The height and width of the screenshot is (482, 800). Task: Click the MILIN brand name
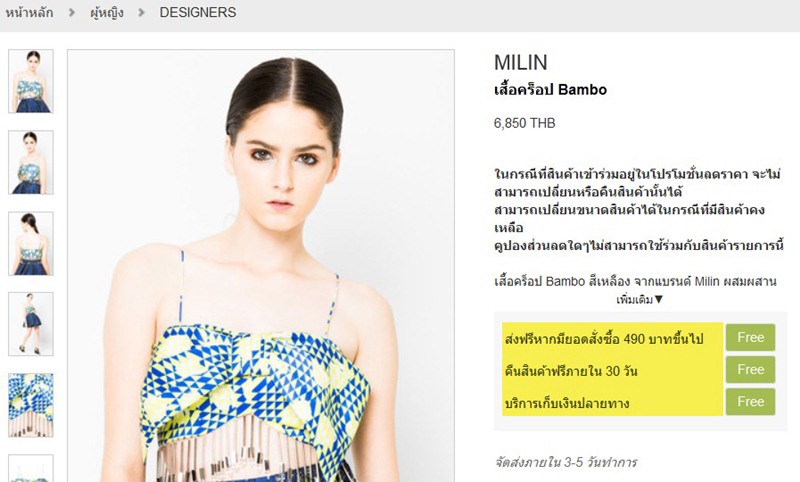point(520,62)
